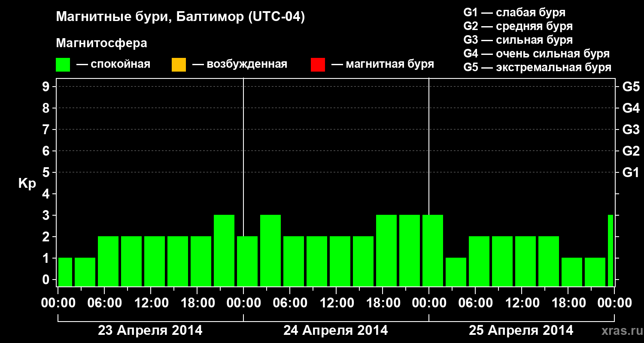Click the '23 Апреля 2014' date label
The height and width of the screenshot is (343, 644).
(x=150, y=331)
